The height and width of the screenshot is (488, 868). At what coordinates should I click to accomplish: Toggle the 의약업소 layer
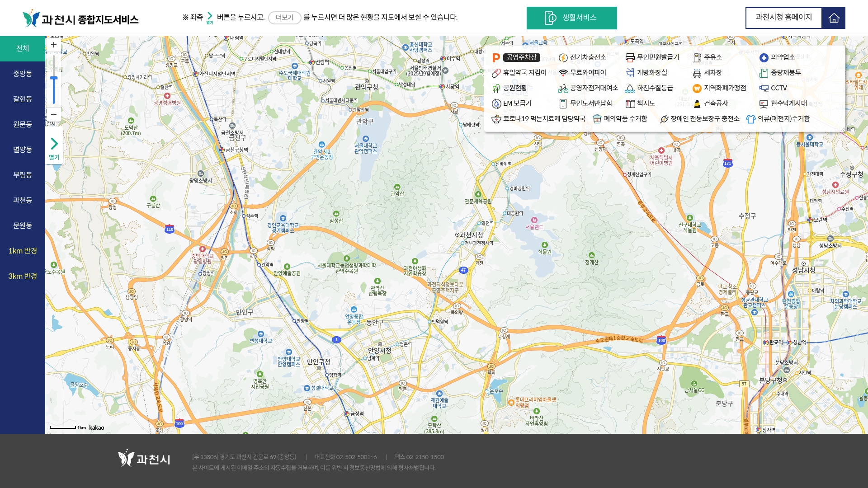(778, 57)
